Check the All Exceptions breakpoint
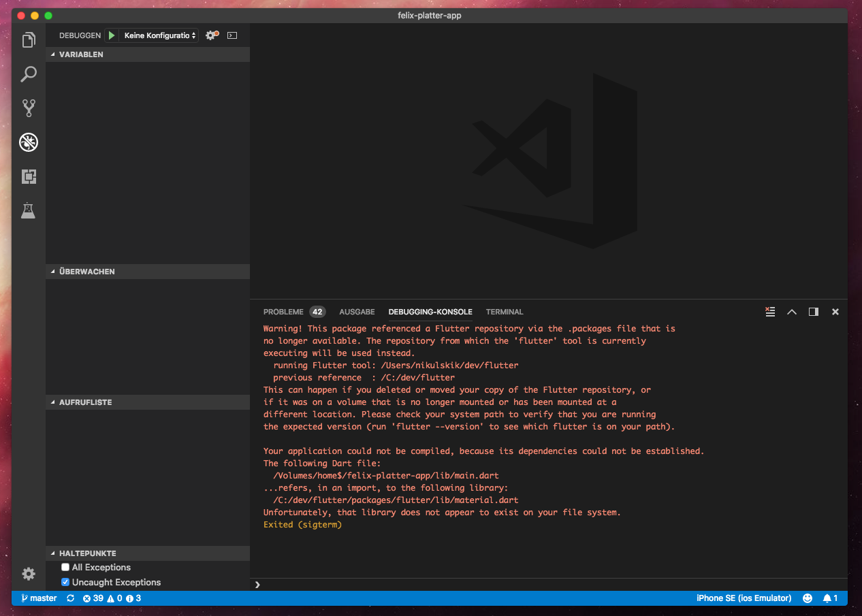862x616 pixels. coord(65,567)
